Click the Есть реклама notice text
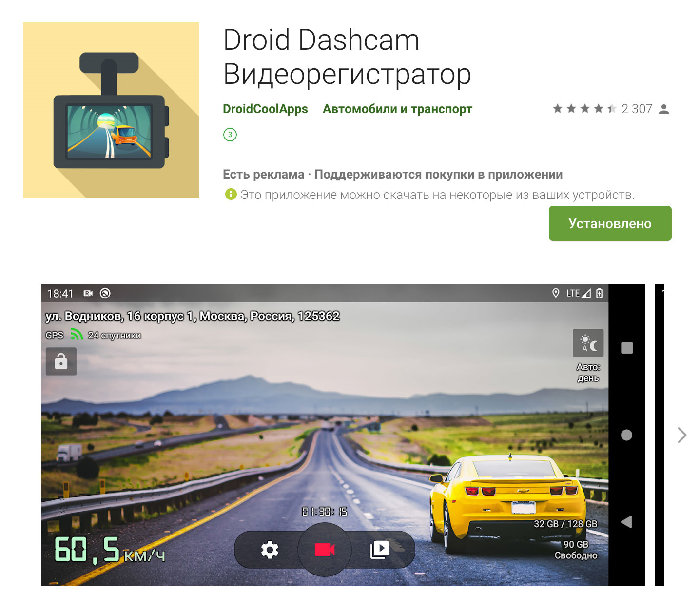 tap(263, 174)
